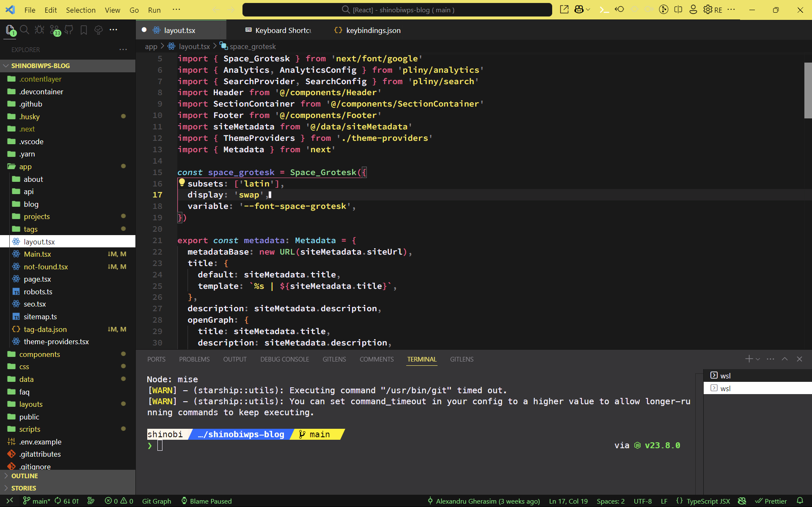Click Blame Paused in the status bar
This screenshot has height=507, width=812.
point(206,501)
